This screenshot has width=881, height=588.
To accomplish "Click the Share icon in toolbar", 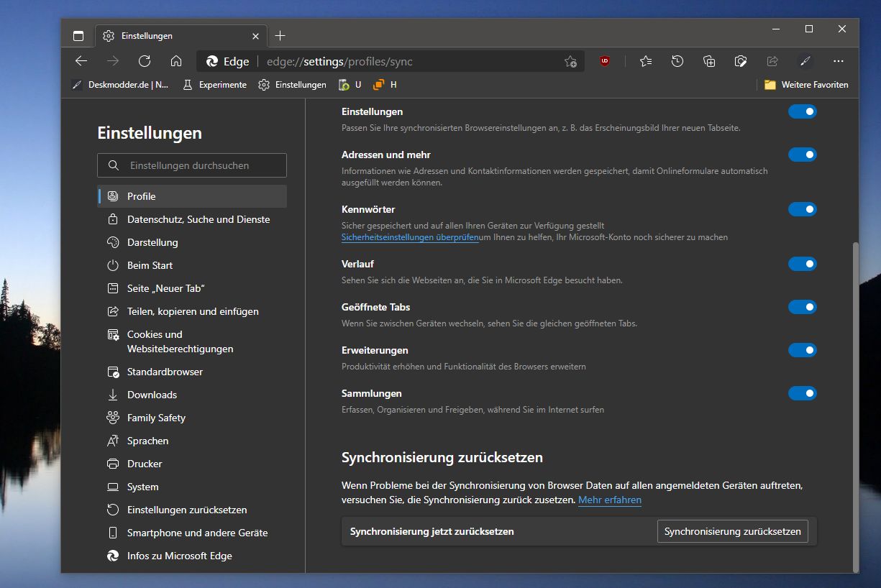I will pos(772,61).
